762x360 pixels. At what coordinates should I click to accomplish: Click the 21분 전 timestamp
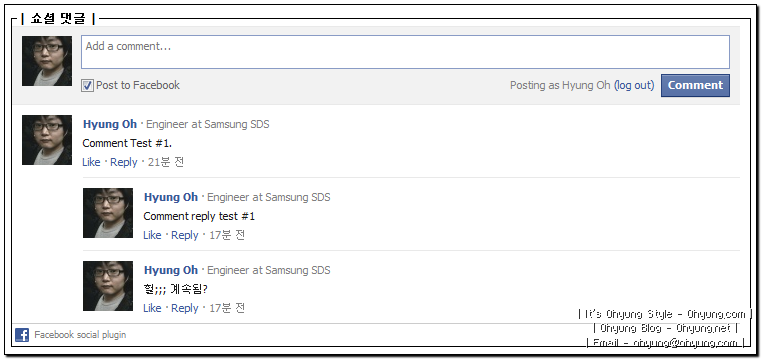[166, 162]
